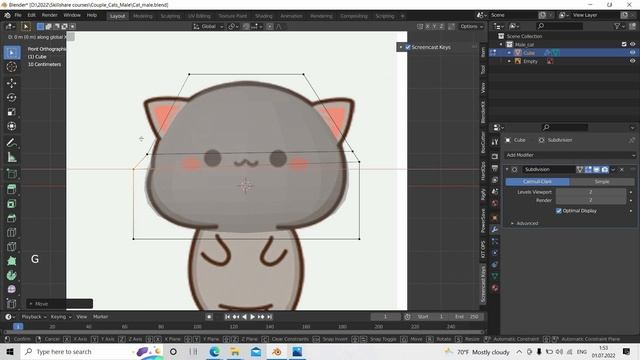The image size is (640, 360).
Task: Open the viewport Options dropdown
Action: click(471, 27)
